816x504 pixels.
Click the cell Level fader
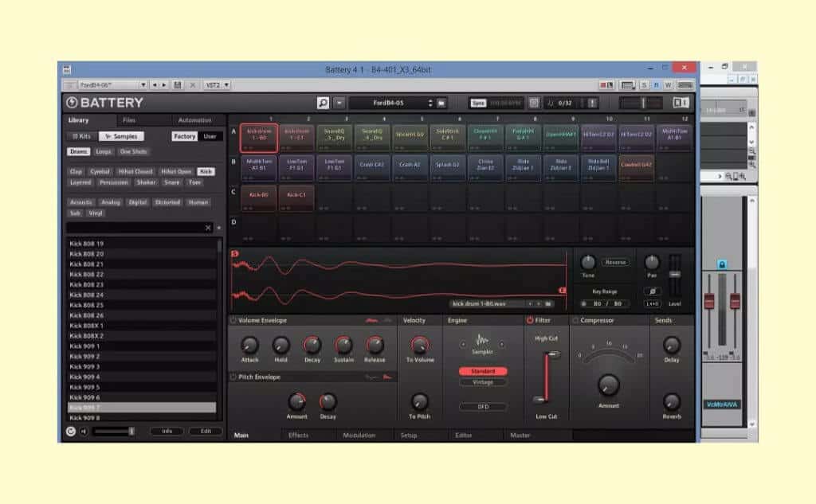click(x=674, y=274)
